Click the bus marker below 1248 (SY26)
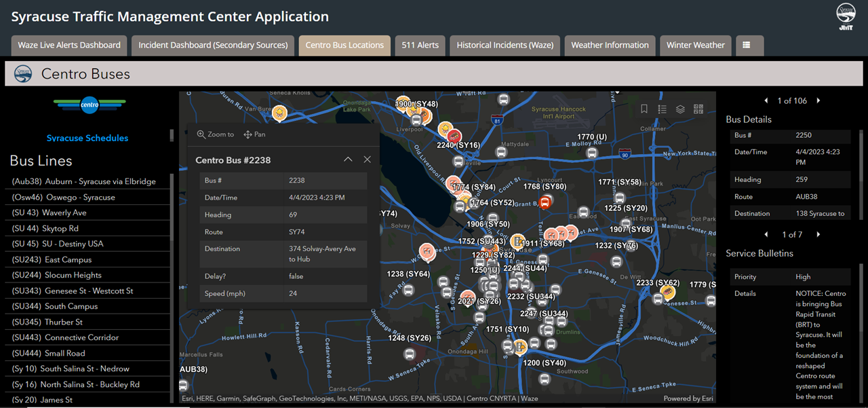This screenshot has height=408, width=868. [409, 354]
